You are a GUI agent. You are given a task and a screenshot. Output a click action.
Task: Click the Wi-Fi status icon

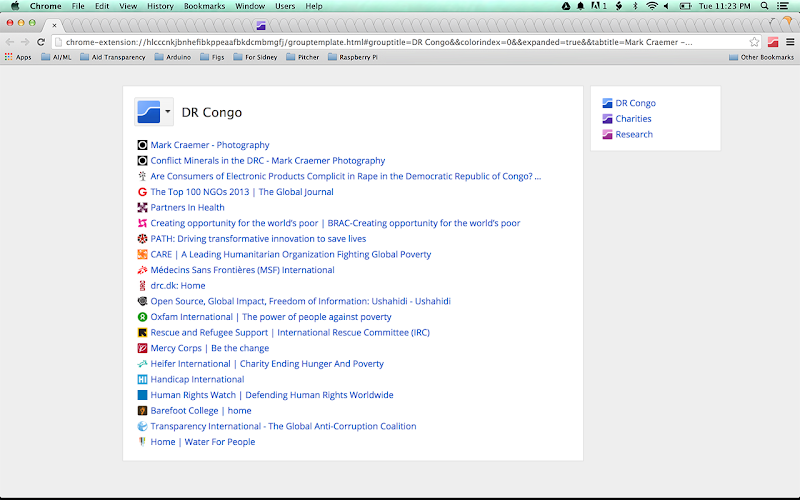652,6
